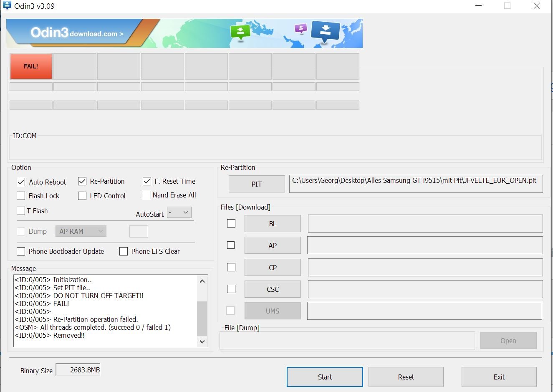Image resolution: width=553 pixels, height=392 pixels.
Task: Click 'Re-Partition operation failed.' log line
Action: 76,319
